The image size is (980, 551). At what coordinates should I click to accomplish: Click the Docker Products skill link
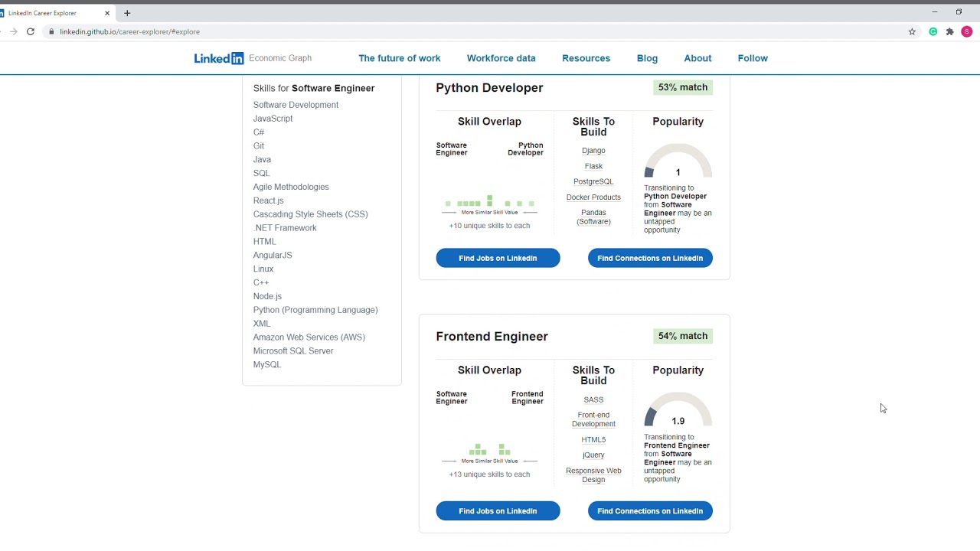point(593,197)
